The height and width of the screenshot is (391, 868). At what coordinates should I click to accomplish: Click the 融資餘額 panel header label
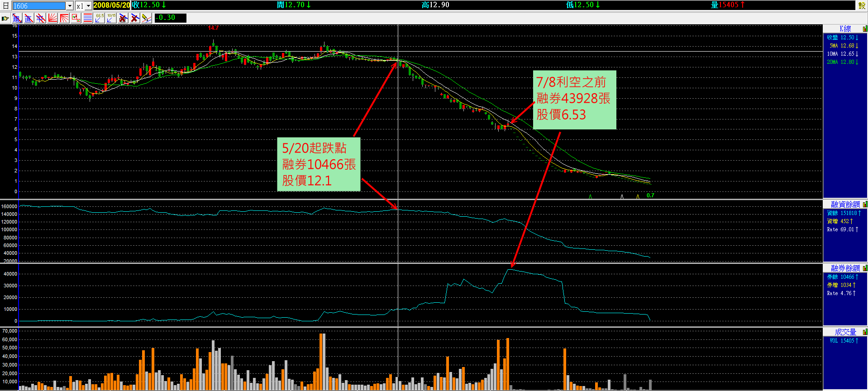click(845, 205)
